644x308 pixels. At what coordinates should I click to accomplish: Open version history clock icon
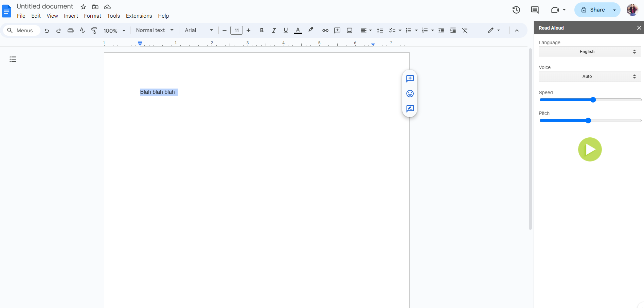coord(516,10)
